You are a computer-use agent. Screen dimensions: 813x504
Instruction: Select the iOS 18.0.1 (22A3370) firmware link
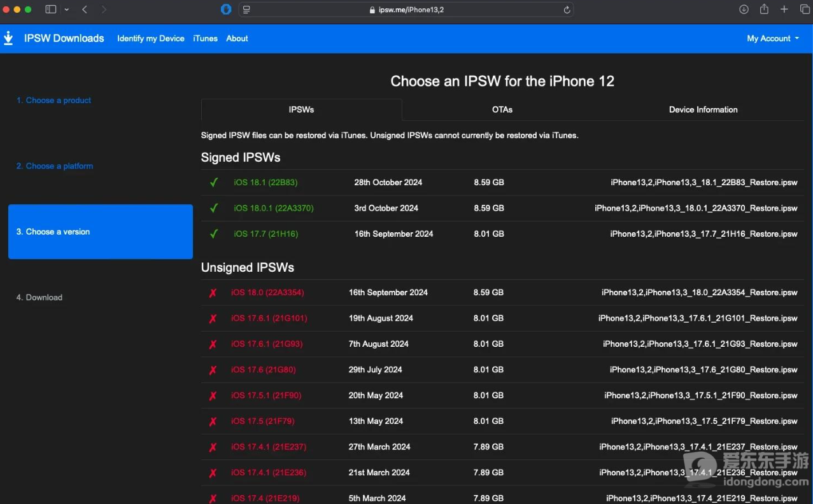(274, 208)
